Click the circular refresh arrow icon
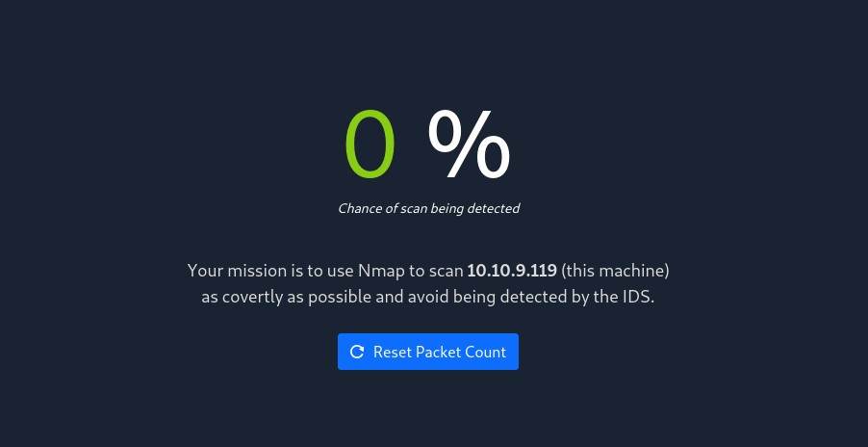 357,352
